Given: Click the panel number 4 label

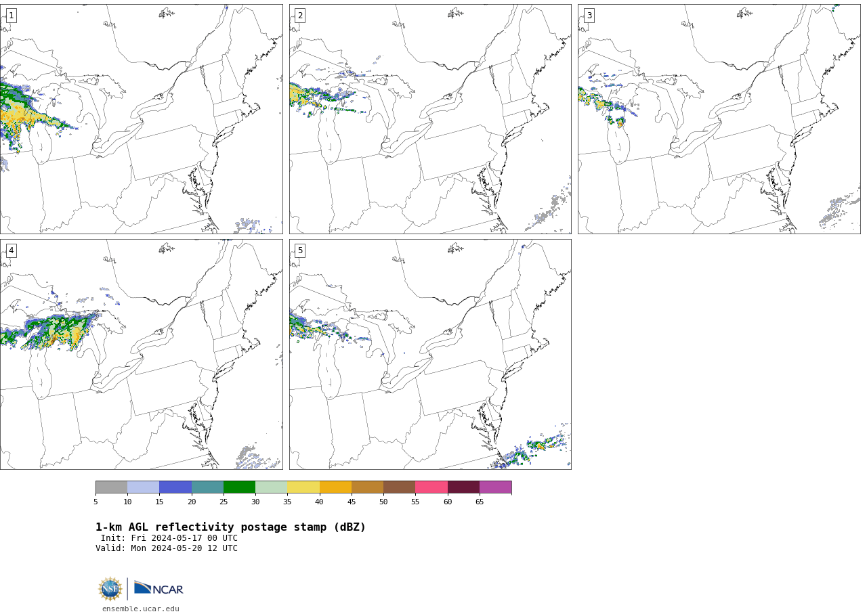Looking at the screenshot, I should click(x=11, y=250).
